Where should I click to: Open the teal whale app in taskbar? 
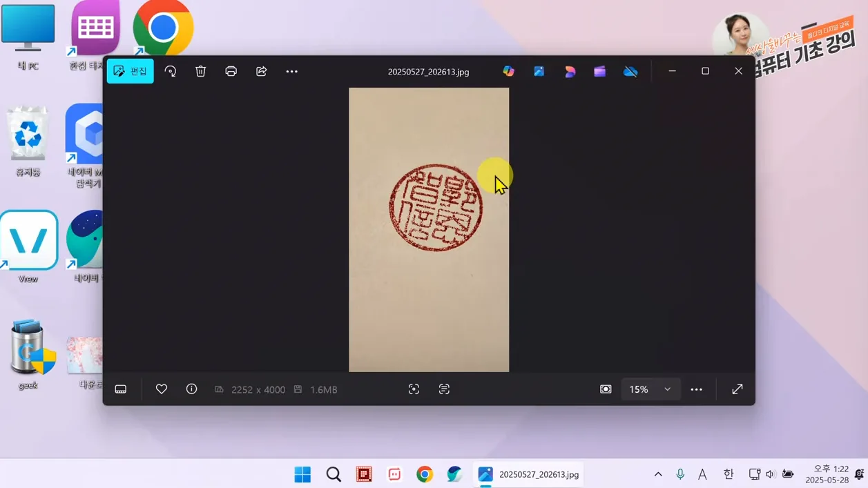[454, 474]
